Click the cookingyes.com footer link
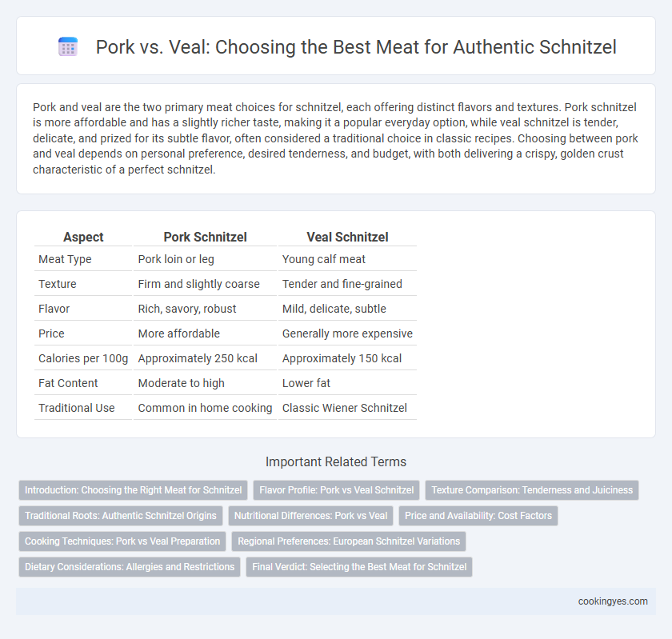 pos(613,601)
